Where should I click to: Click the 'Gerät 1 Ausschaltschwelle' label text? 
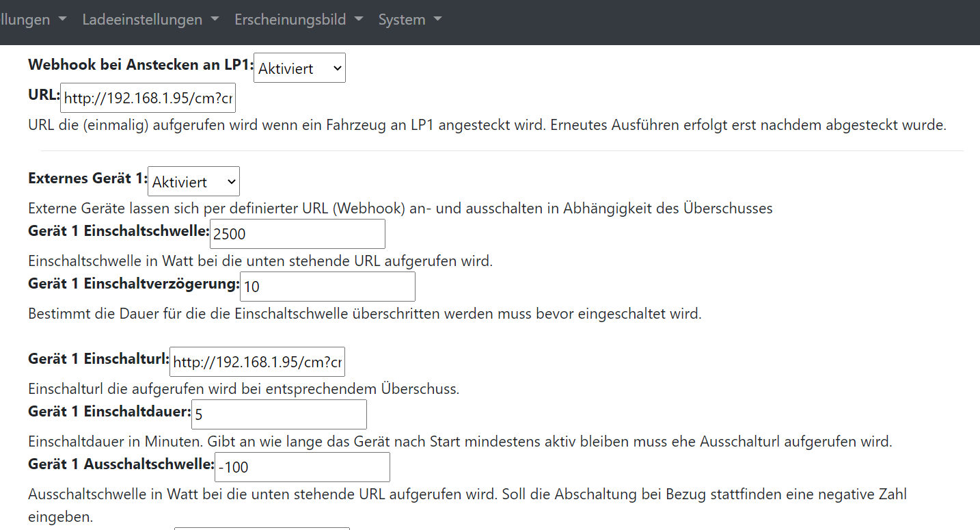point(120,464)
